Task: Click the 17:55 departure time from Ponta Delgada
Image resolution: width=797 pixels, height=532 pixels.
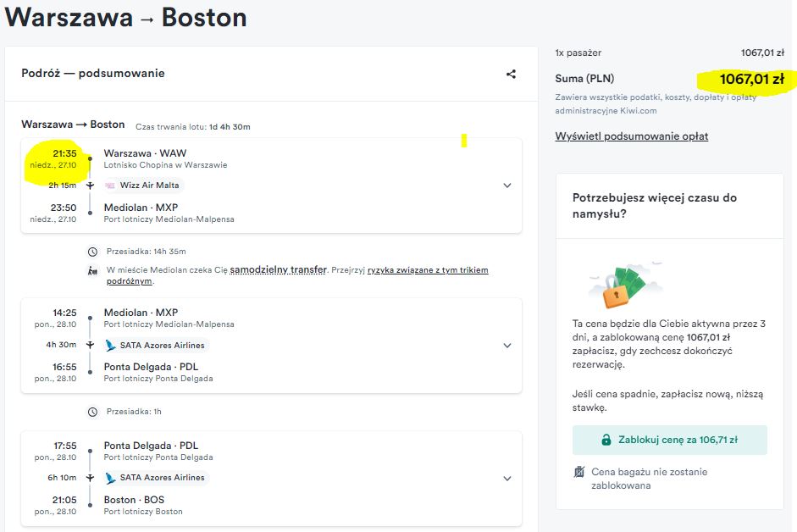Action: point(65,446)
